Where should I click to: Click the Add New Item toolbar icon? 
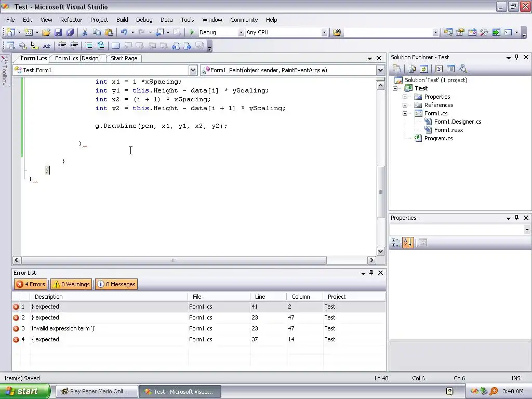coord(29,32)
